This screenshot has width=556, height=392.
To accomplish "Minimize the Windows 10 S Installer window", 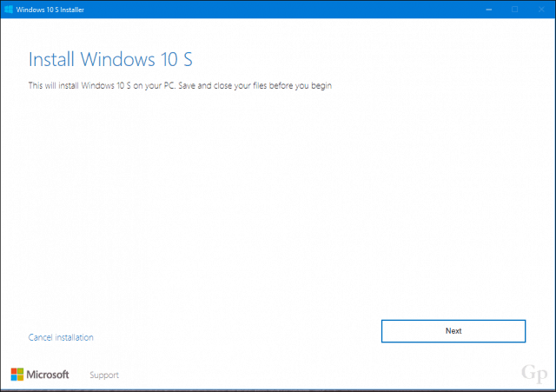I will tap(488, 10).
